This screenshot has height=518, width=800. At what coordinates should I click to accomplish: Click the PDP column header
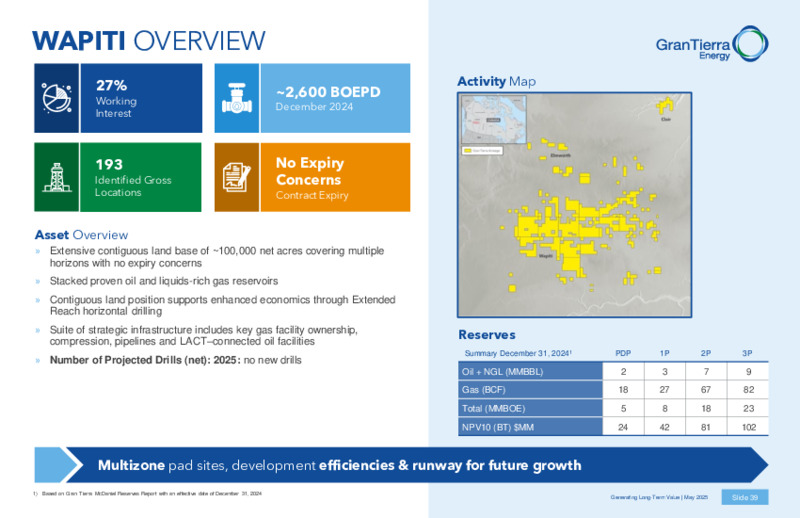click(623, 353)
